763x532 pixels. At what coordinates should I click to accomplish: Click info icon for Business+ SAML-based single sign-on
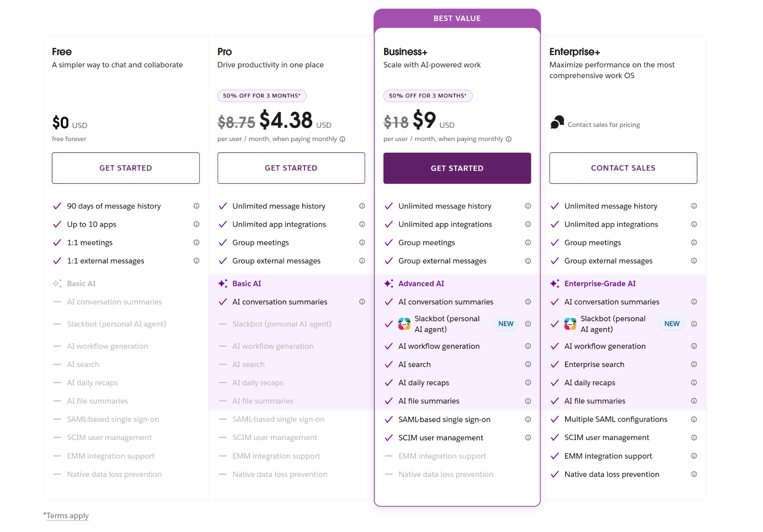[528, 419]
